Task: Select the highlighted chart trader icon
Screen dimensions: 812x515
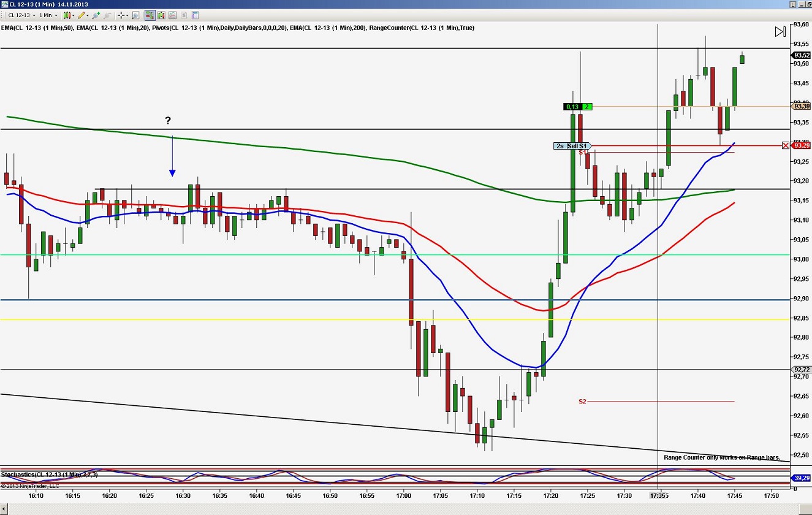Action: [x=148, y=15]
